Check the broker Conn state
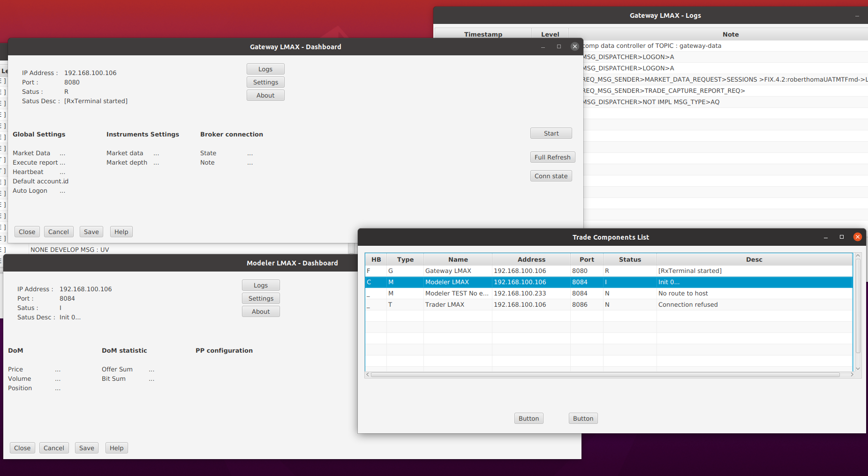The image size is (868, 476). [551, 175]
